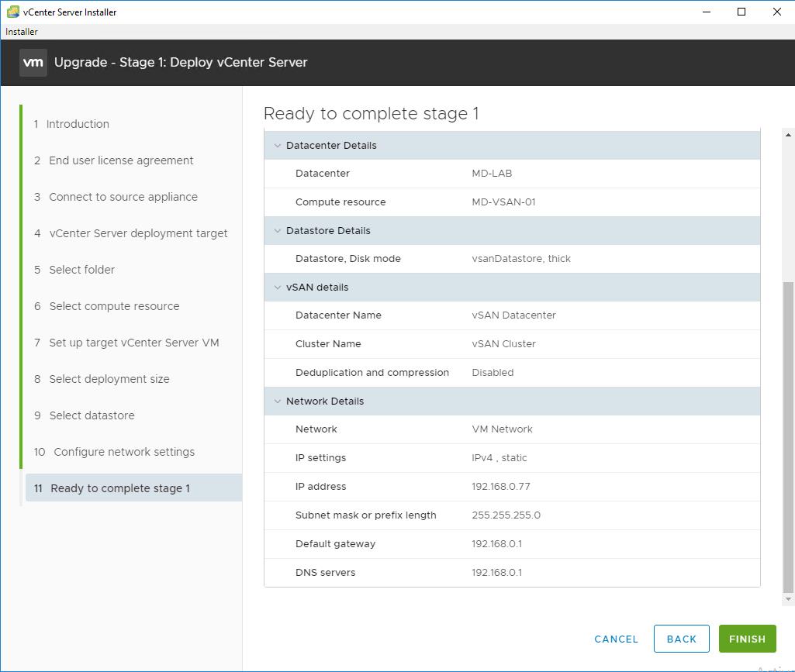Go to step 1 Introduction
Image resolution: width=795 pixels, height=672 pixels.
(71, 124)
